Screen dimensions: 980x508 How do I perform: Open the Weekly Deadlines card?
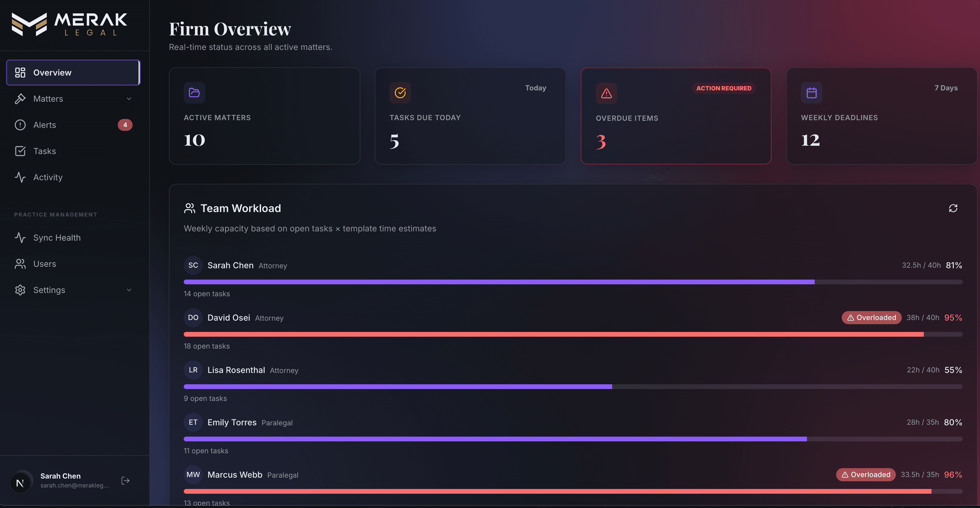[882, 116]
